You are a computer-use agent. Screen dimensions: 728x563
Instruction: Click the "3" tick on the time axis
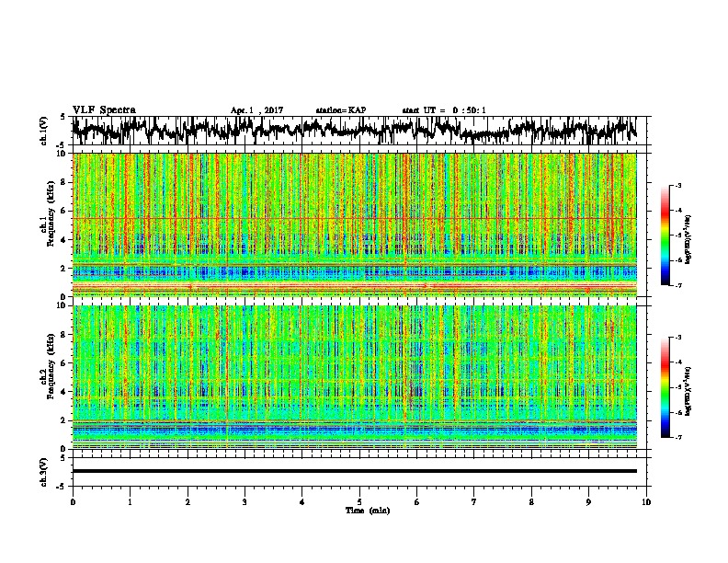(245, 502)
